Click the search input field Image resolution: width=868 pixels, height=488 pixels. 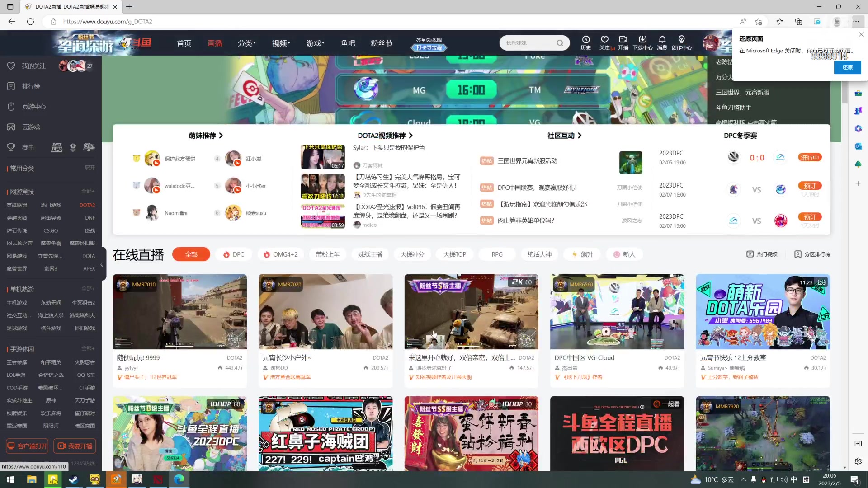click(529, 43)
